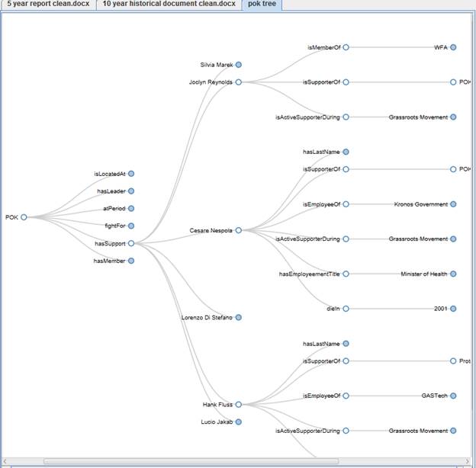Select the pok tree tab

(x=262, y=5)
